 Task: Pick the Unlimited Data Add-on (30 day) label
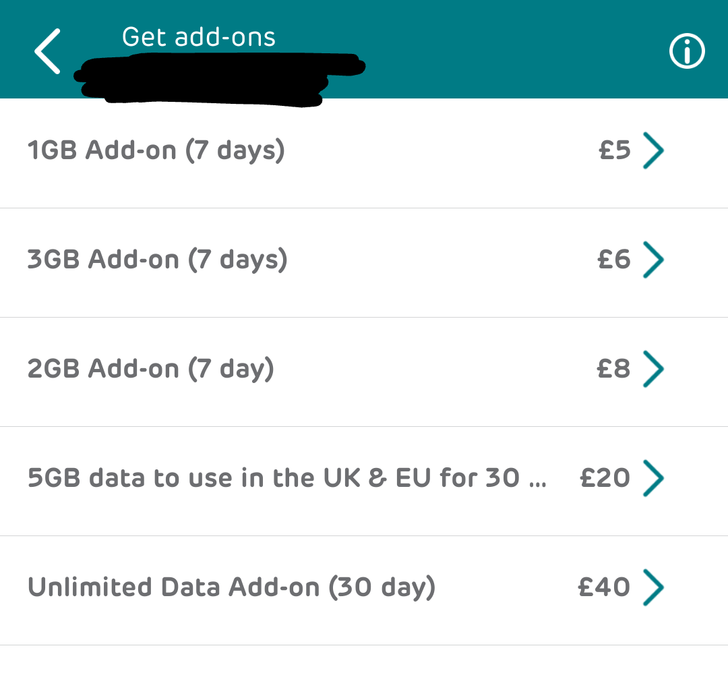232,587
